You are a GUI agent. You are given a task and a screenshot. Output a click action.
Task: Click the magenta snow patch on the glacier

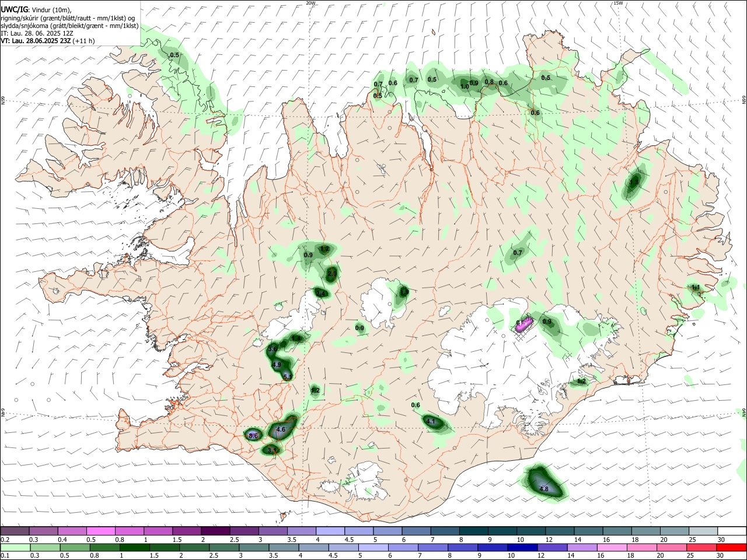coord(524,324)
